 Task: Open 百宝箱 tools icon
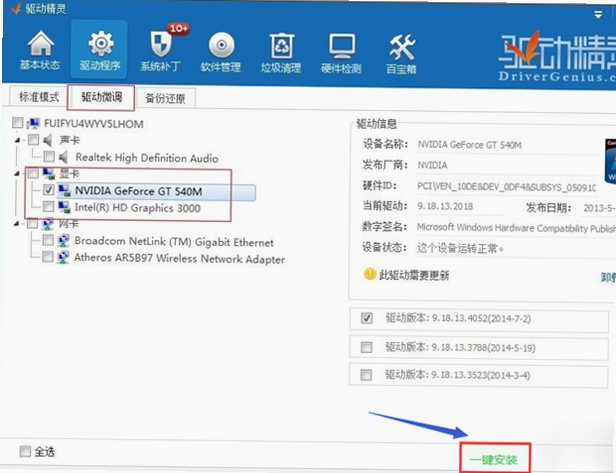pos(401,54)
